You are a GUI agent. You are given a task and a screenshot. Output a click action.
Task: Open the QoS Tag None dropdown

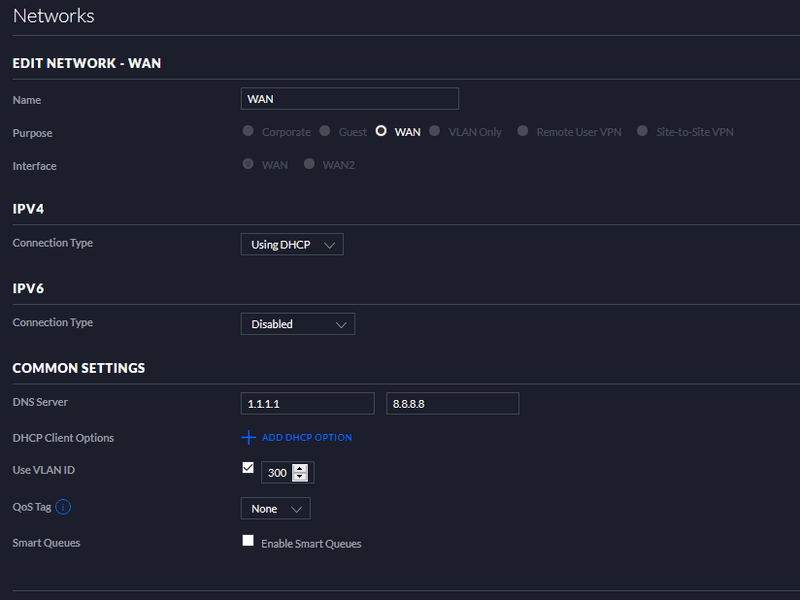pos(276,509)
